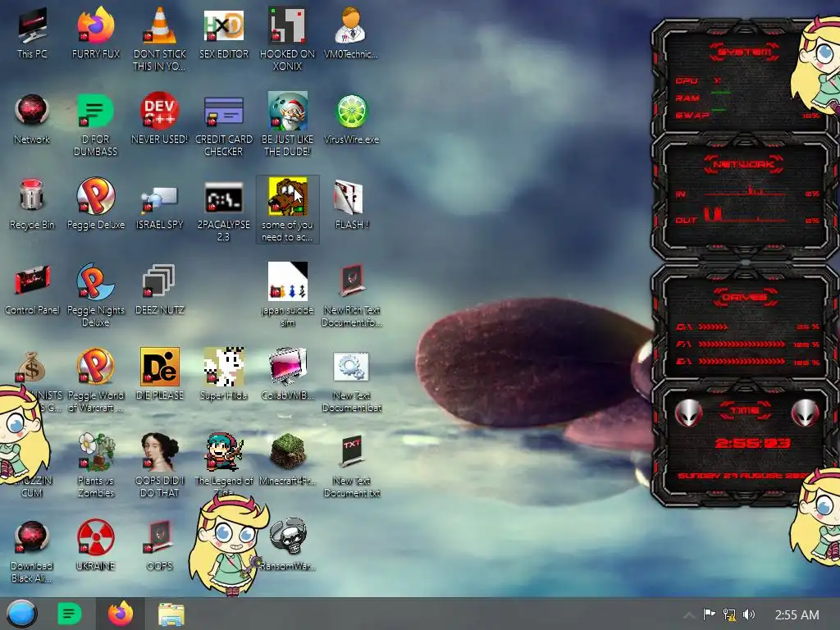The width and height of the screenshot is (840, 630).
Task: Select the New Rich Text Document file
Action: [x=351, y=294]
